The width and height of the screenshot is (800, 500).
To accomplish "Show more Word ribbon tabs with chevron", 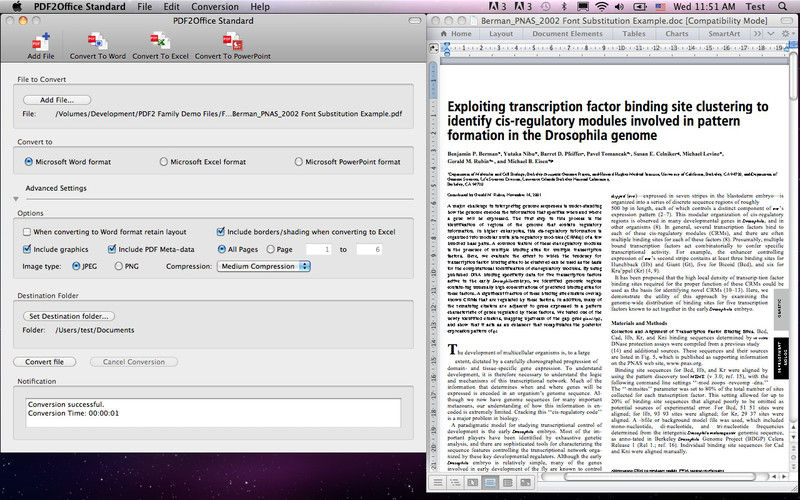I will coord(758,34).
